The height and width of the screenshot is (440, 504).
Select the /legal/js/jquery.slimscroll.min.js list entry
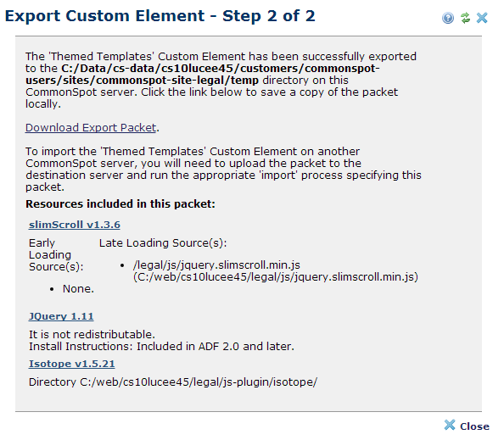tap(216, 265)
